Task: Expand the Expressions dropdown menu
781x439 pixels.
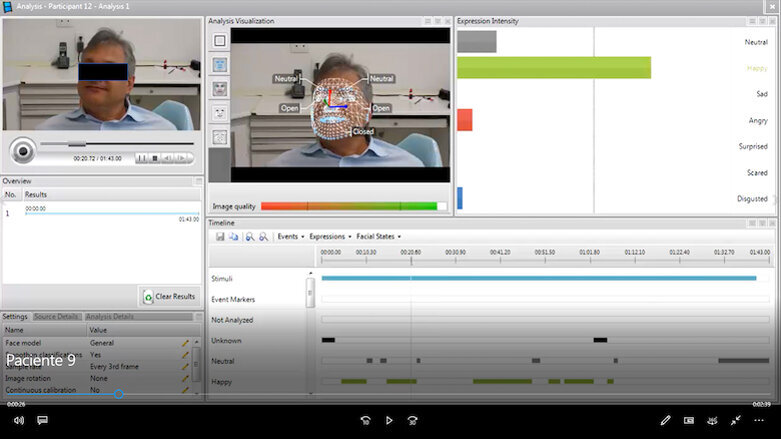Action: coord(329,236)
